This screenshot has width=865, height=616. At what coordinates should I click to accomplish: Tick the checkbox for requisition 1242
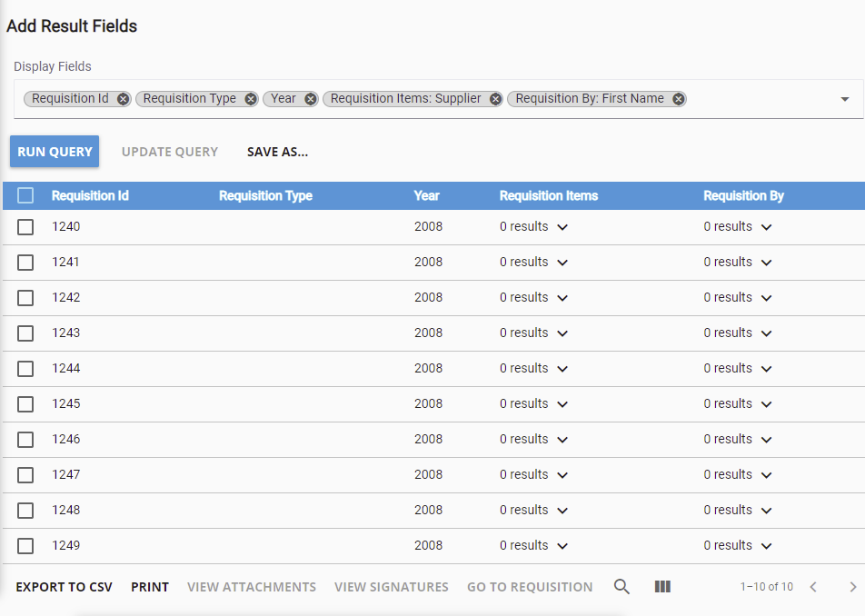coord(25,298)
